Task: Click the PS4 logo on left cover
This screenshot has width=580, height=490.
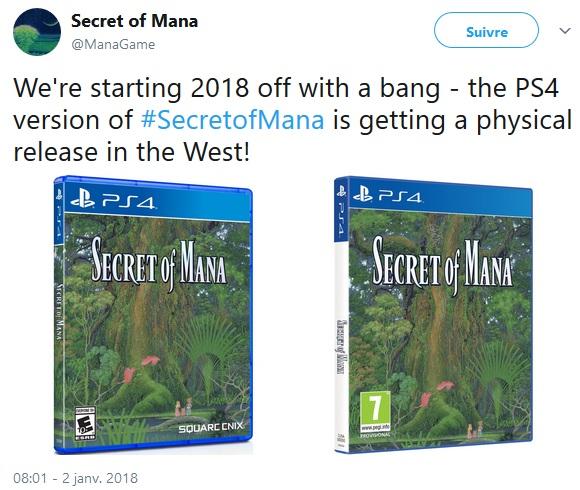Action: 112,200
